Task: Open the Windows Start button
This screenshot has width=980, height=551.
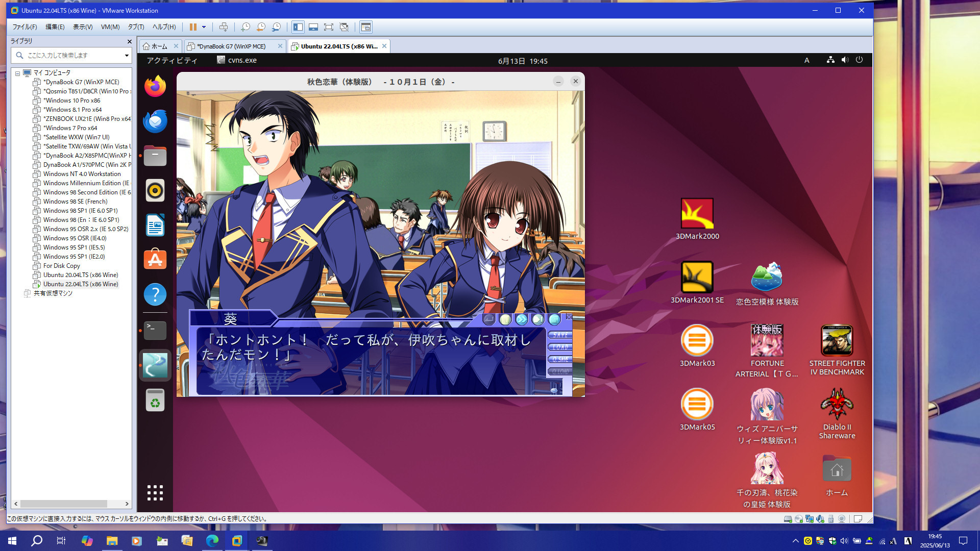Action: (12, 541)
